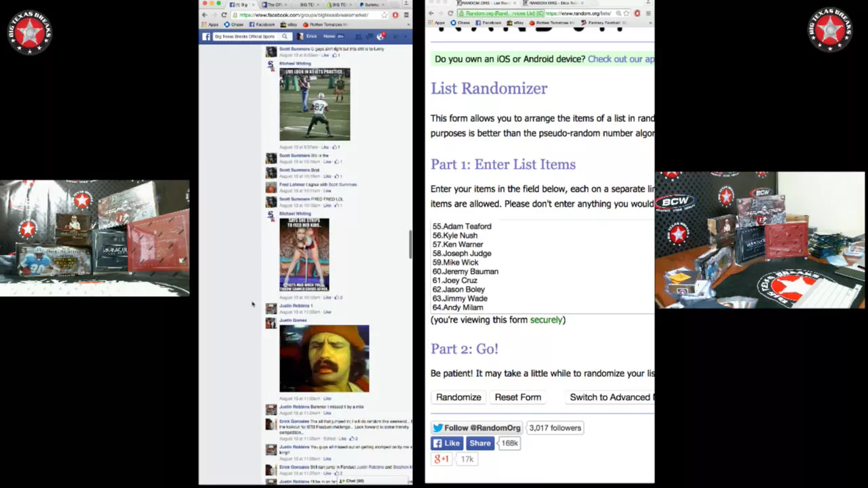Switch to the PayPal Summary tab

372,5
